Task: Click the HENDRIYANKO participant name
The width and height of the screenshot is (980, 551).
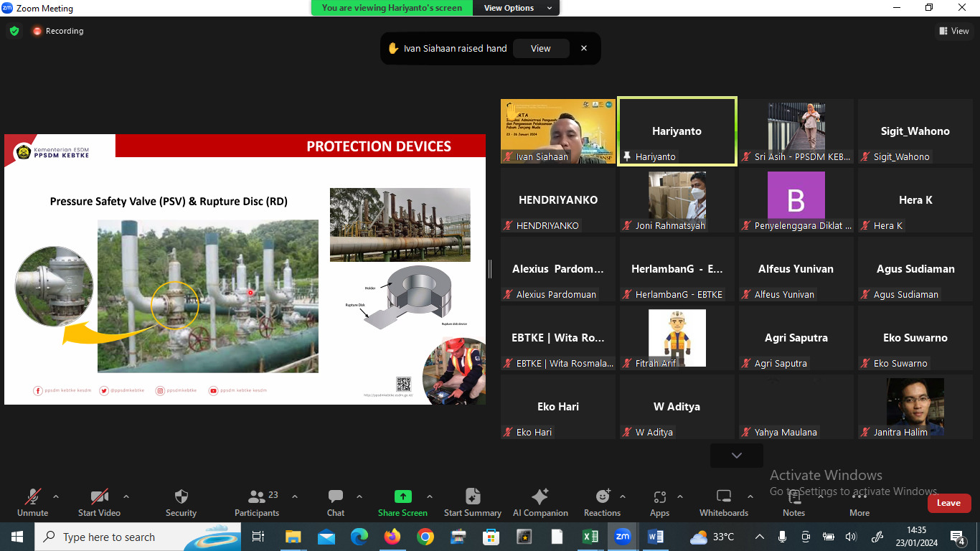Action: 558,200
